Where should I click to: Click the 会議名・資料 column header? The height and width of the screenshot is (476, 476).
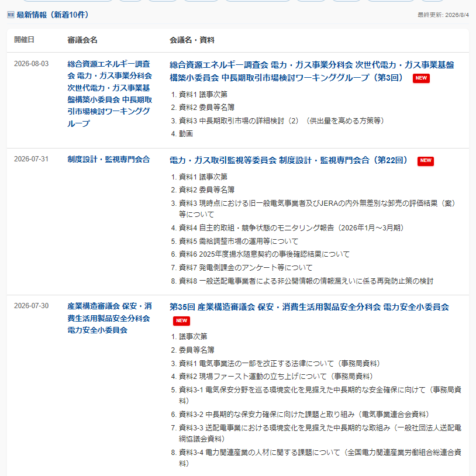[192, 40]
